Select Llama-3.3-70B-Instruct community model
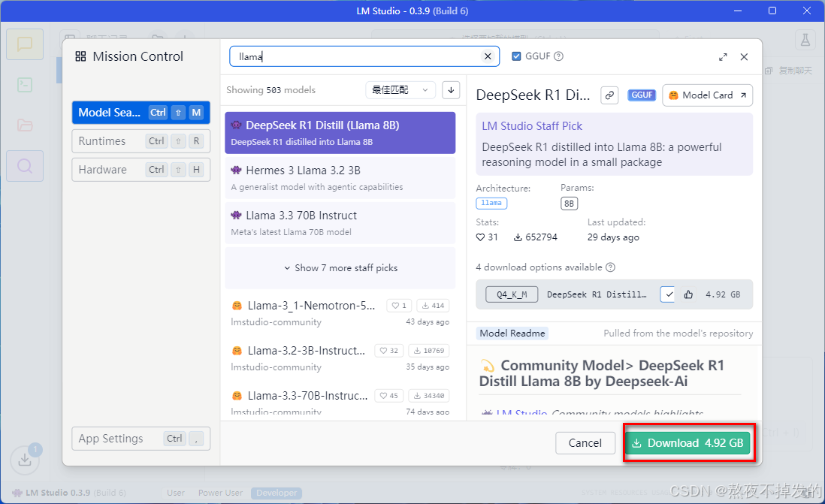 [340, 403]
